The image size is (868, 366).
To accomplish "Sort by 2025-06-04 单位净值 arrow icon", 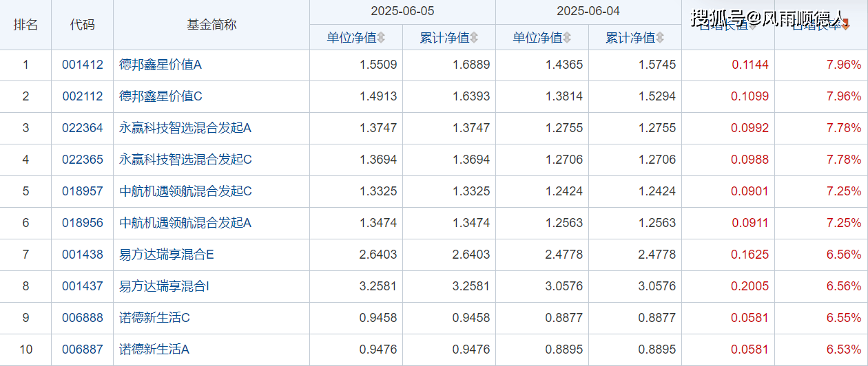I will pos(567,38).
